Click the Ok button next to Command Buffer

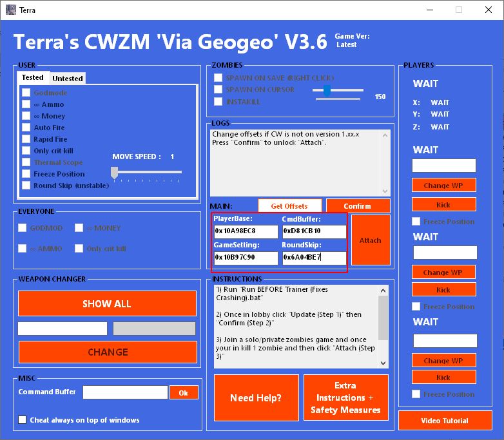coord(184,393)
